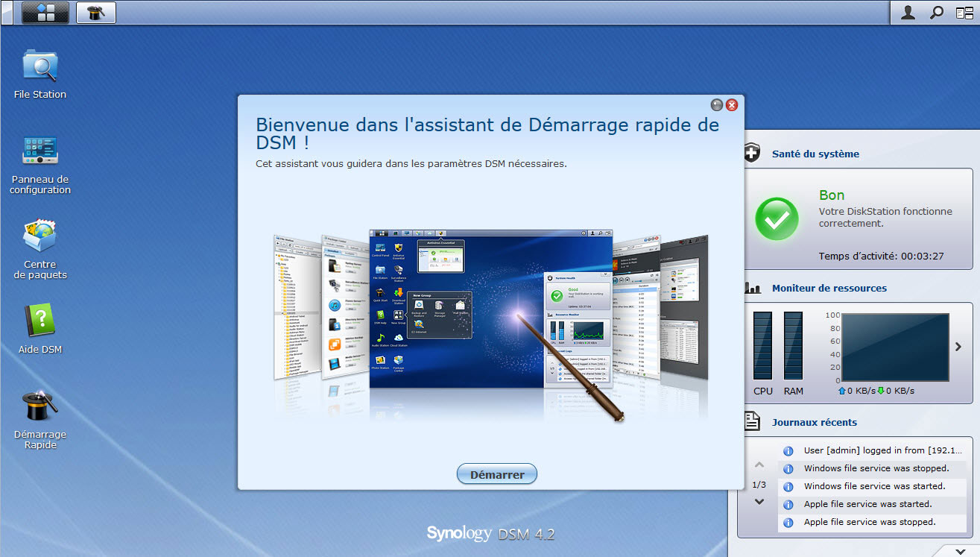The width and height of the screenshot is (980, 557).
Task: Collapse widgets panel bottom chevron
Action: (x=960, y=551)
